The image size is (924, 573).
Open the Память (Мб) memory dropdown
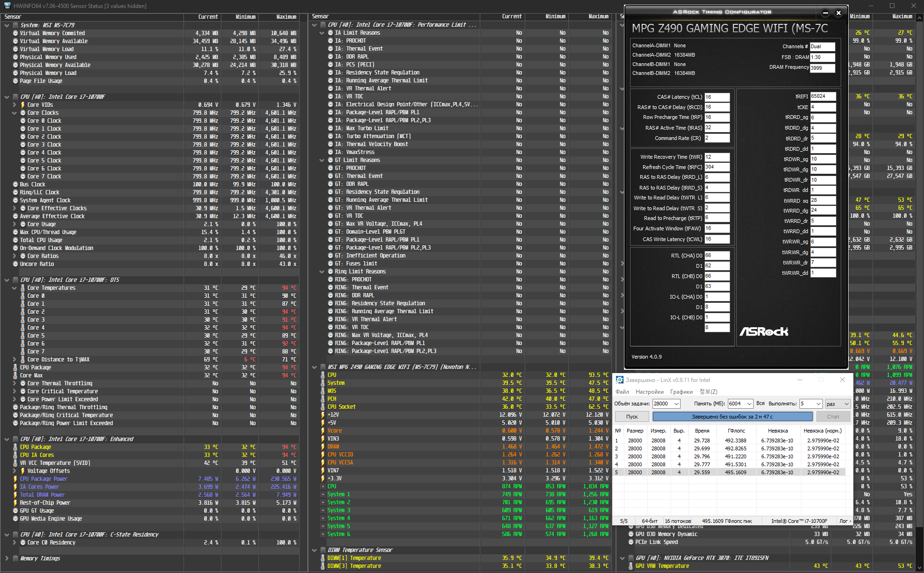pyautogui.click(x=749, y=404)
